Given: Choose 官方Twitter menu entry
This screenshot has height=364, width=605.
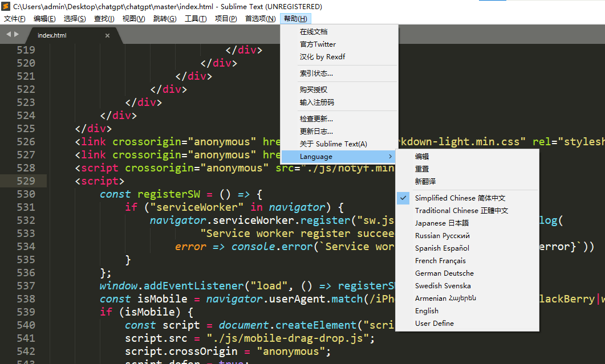Looking at the screenshot, I should point(339,44).
